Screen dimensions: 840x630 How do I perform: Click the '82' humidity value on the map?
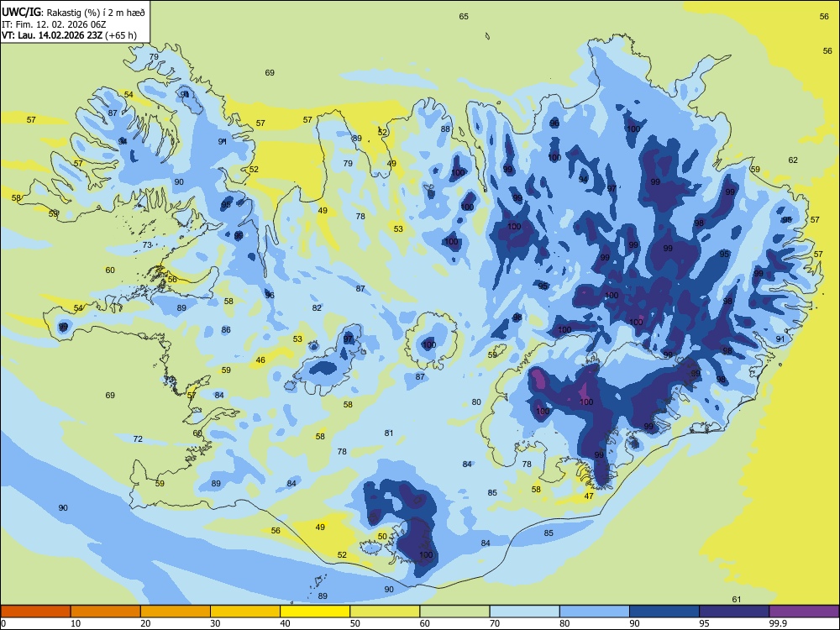[x=318, y=308]
